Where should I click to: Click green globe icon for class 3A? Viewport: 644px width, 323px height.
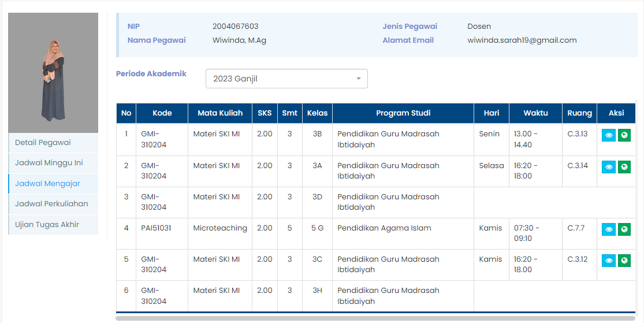click(x=624, y=167)
